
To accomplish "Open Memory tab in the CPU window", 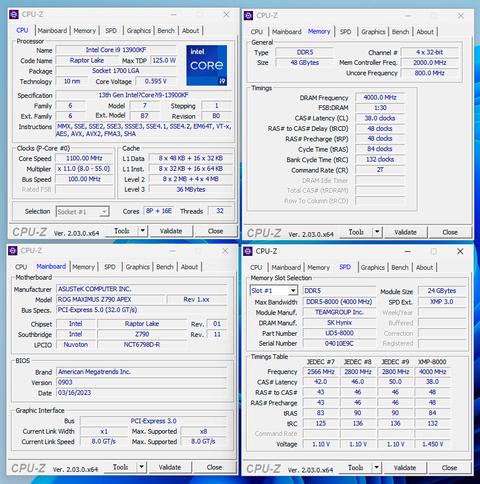I will coord(85,31).
